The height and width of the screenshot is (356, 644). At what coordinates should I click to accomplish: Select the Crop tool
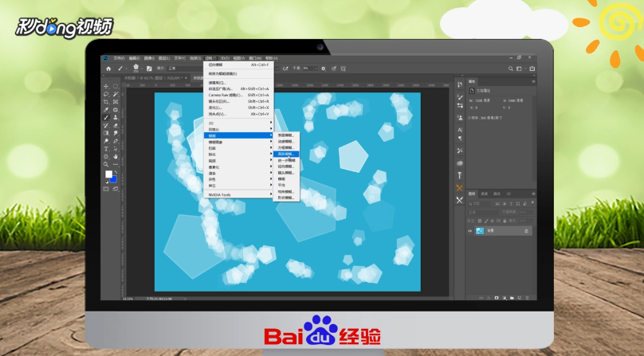tap(106, 102)
